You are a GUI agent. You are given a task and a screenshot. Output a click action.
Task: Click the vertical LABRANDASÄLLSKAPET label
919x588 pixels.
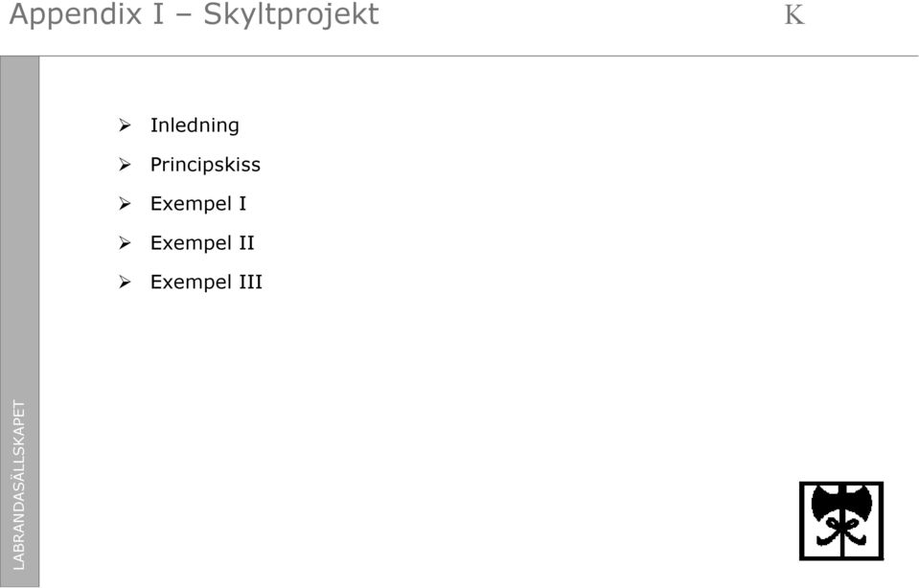tap(19, 485)
